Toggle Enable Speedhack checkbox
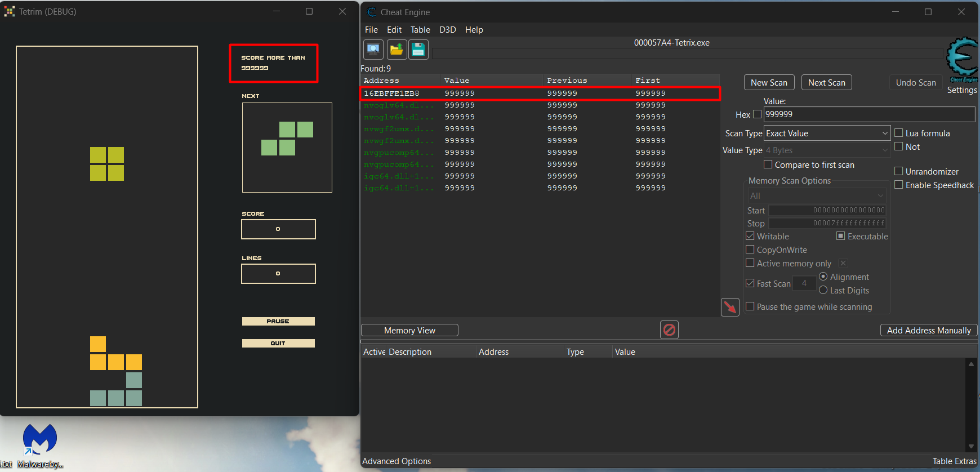This screenshot has height=472, width=980. pos(899,185)
